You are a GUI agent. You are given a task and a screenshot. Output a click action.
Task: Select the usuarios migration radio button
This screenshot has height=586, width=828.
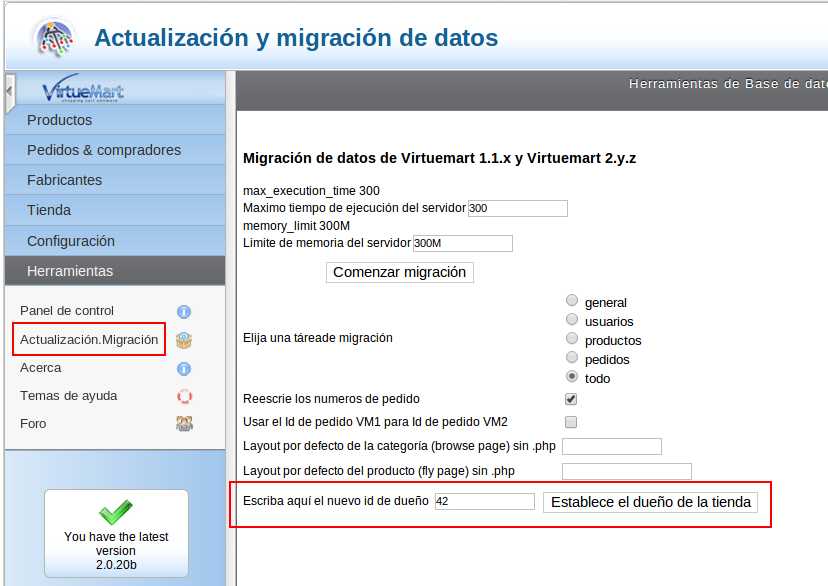click(572, 319)
